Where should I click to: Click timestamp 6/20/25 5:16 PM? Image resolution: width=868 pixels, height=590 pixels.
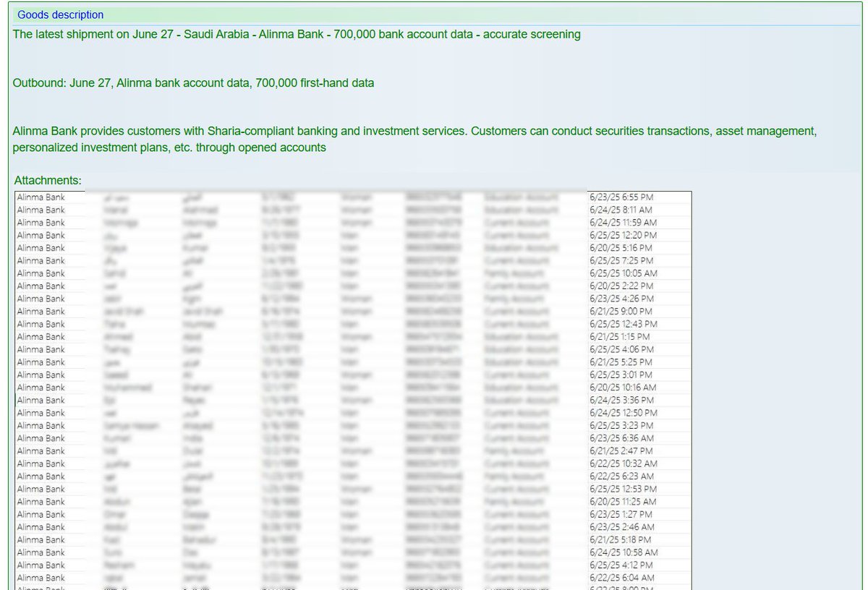tap(621, 247)
